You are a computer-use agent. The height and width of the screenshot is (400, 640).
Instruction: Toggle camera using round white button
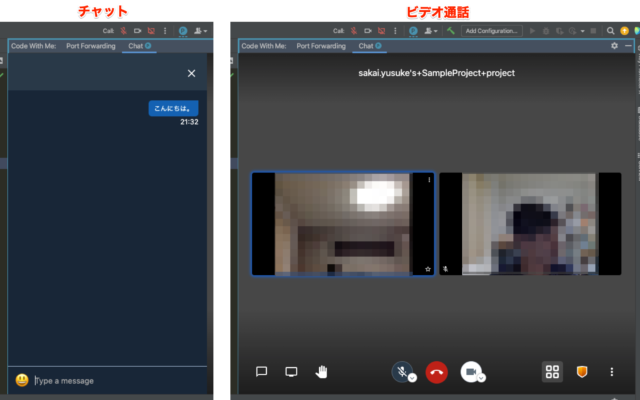pyautogui.click(x=471, y=372)
